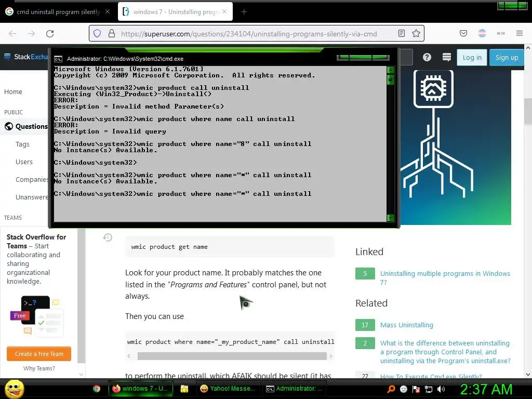Click the volume speaker tray icon

pyautogui.click(x=441, y=389)
